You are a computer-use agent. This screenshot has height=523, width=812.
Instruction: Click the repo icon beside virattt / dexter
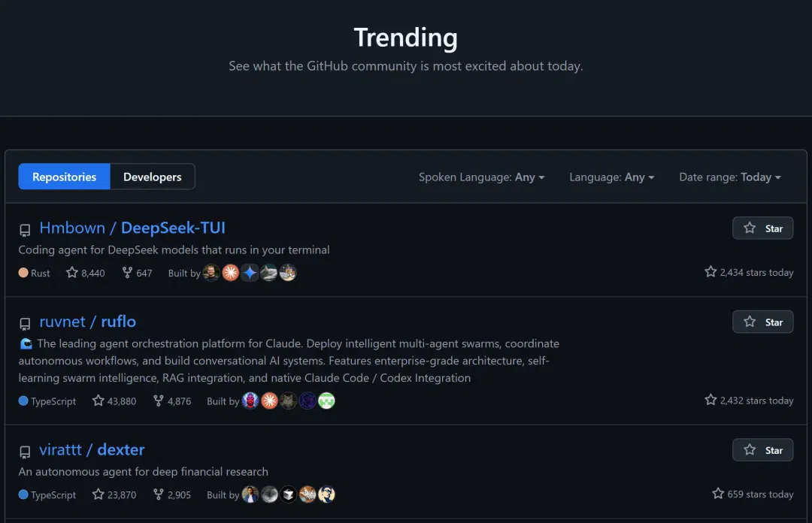(25, 452)
